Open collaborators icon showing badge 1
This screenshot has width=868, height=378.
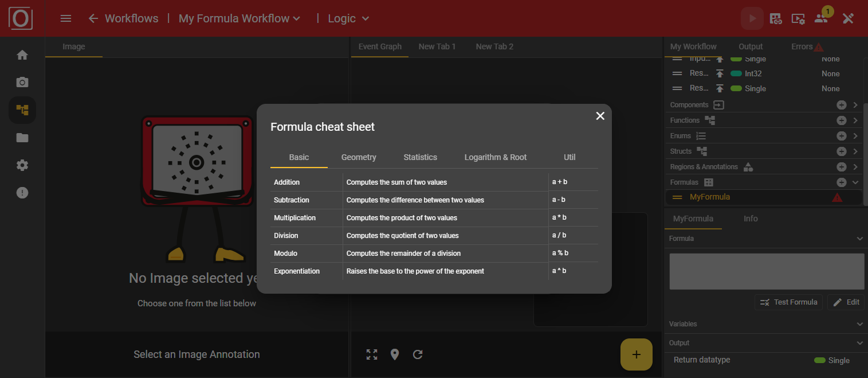point(820,19)
